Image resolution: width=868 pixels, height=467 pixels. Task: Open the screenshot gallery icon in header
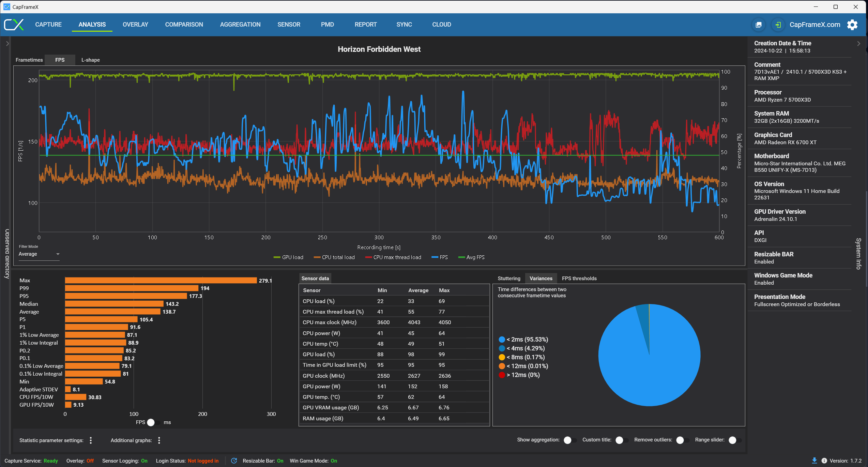click(759, 25)
